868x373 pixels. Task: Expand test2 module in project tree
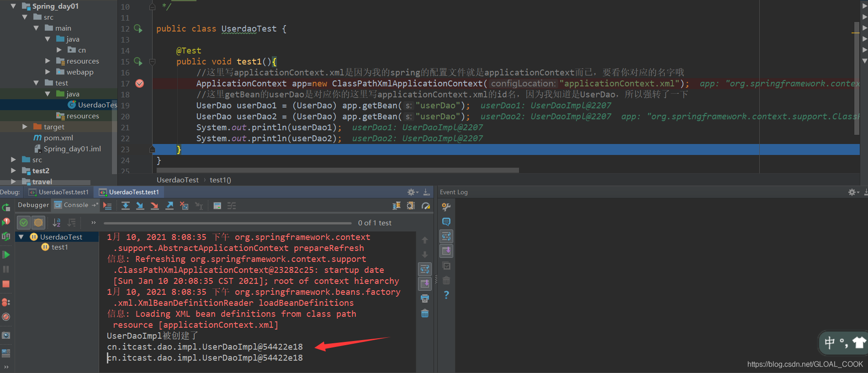pyautogui.click(x=13, y=171)
